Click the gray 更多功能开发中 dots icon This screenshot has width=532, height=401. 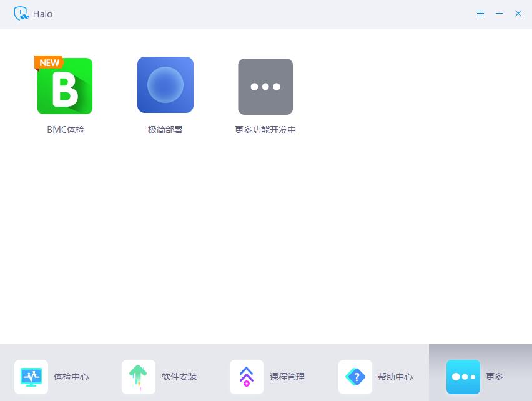click(x=265, y=87)
